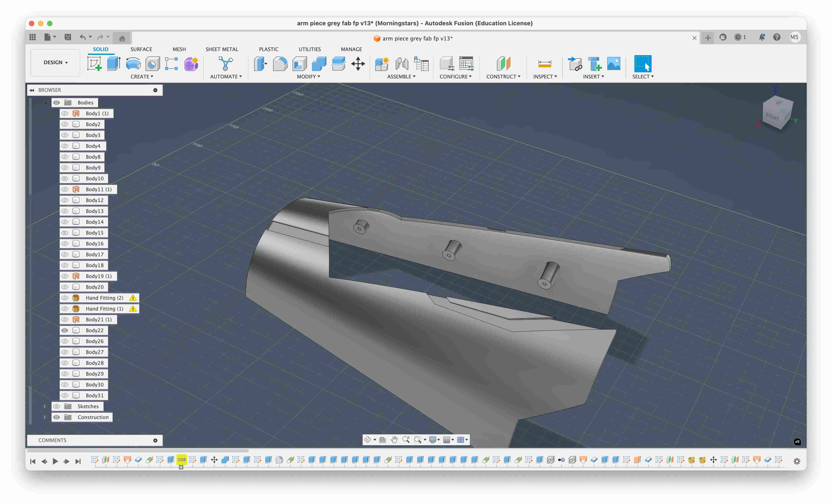Select Hand Fitting (1) in browser
The width and height of the screenshot is (832, 504).
coord(104,309)
